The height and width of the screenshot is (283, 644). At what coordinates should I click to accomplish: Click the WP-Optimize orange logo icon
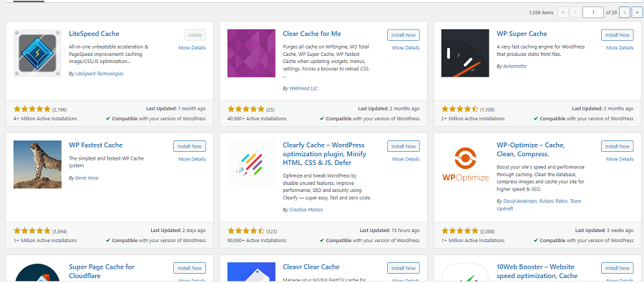coord(465,165)
